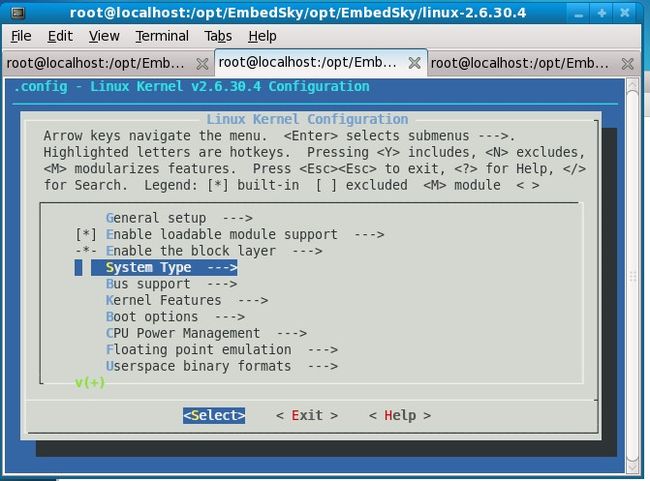Click the < Exit > button
The height and width of the screenshot is (481, 650).
(307, 415)
